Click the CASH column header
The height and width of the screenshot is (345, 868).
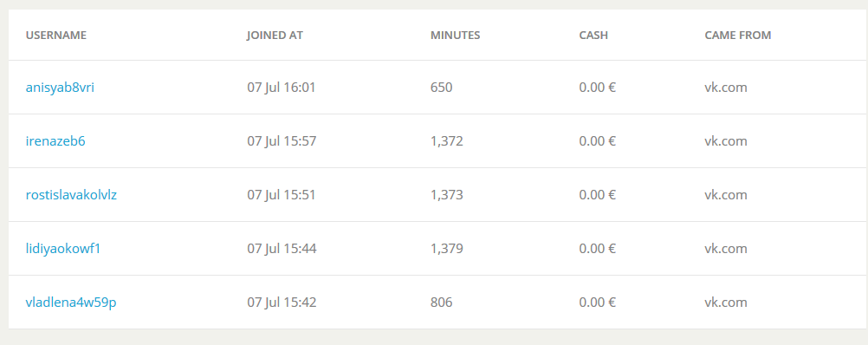click(x=593, y=36)
